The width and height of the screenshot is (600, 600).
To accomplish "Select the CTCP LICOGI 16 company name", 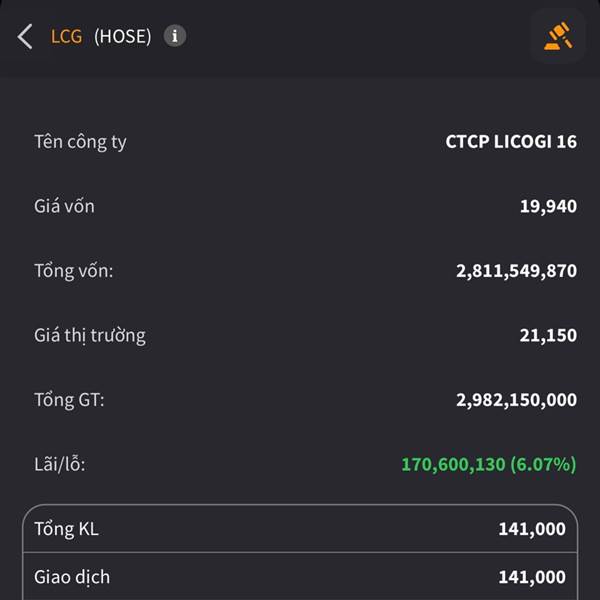I will (511, 142).
